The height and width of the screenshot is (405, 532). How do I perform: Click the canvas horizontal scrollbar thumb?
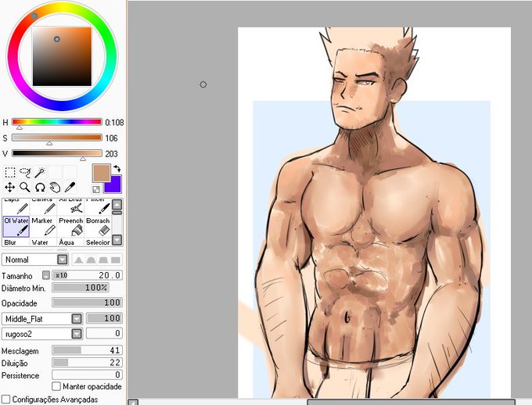point(411,403)
